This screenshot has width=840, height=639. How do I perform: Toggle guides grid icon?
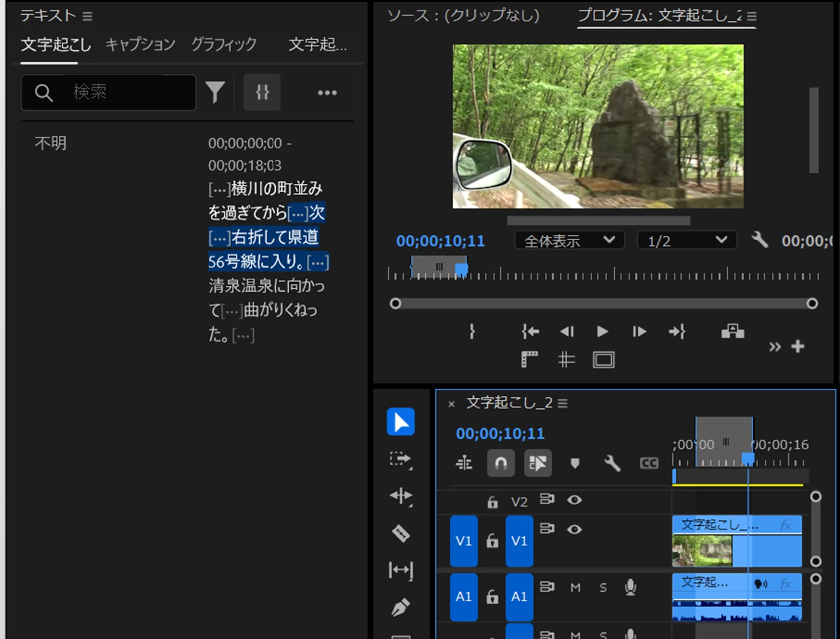[x=567, y=359]
